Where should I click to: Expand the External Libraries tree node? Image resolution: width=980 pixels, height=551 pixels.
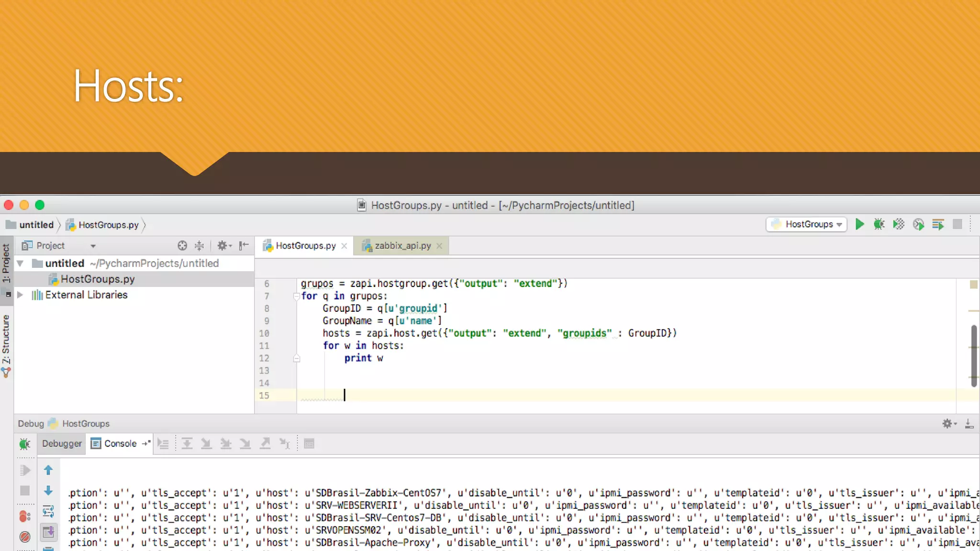(20, 295)
